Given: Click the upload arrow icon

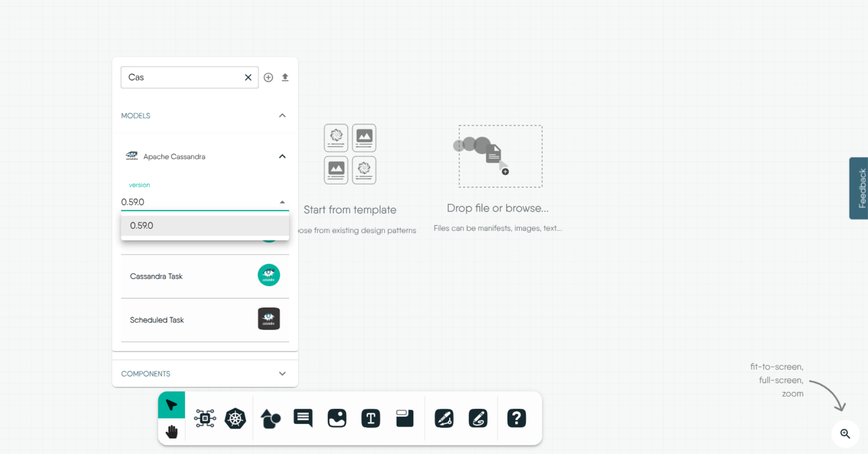Looking at the screenshot, I should (x=285, y=77).
